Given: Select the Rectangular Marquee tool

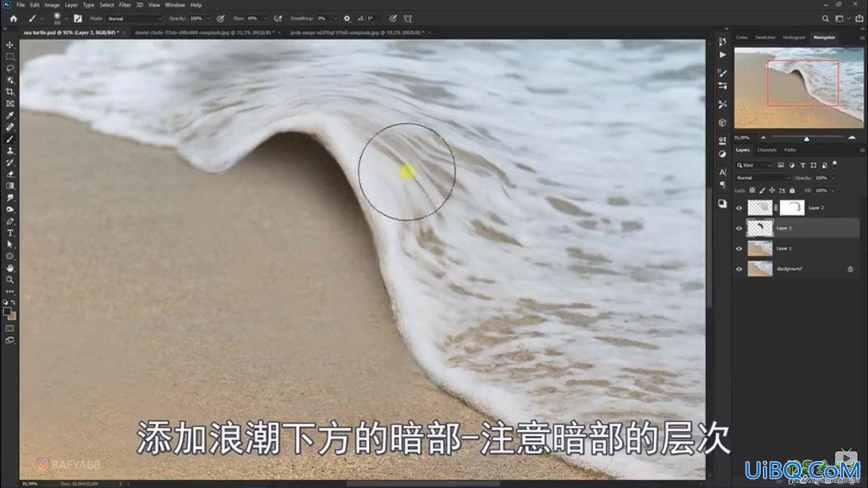Looking at the screenshot, I should coord(10,56).
